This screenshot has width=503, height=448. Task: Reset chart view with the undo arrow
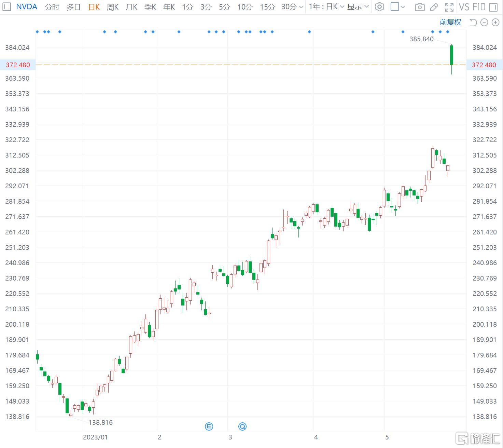(x=473, y=22)
